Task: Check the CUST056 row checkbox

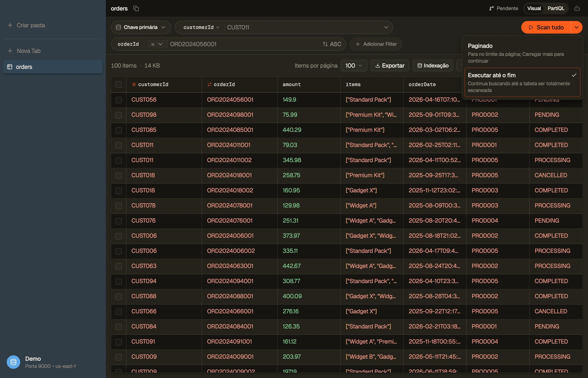Action: [x=118, y=100]
